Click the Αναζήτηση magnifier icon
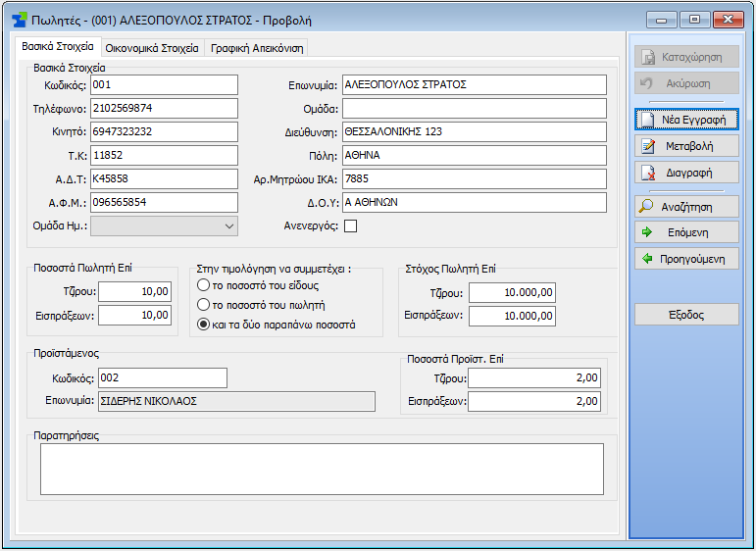Viewport: 756px width, 551px height. (x=645, y=207)
